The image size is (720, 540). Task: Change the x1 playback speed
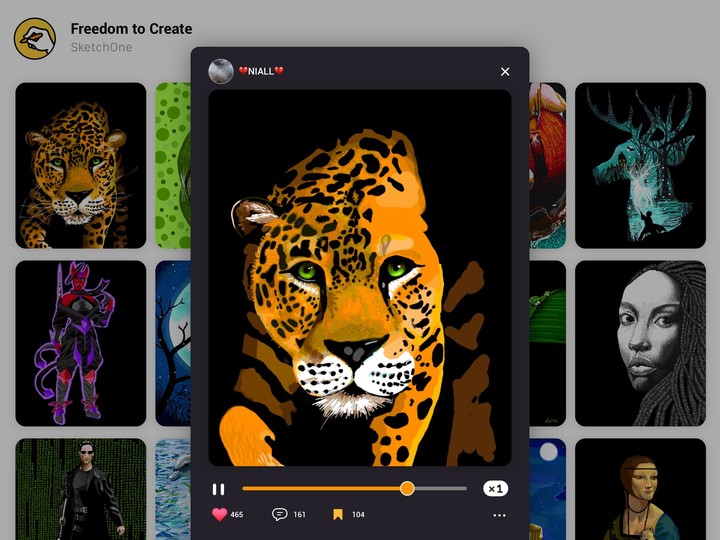pyautogui.click(x=495, y=489)
